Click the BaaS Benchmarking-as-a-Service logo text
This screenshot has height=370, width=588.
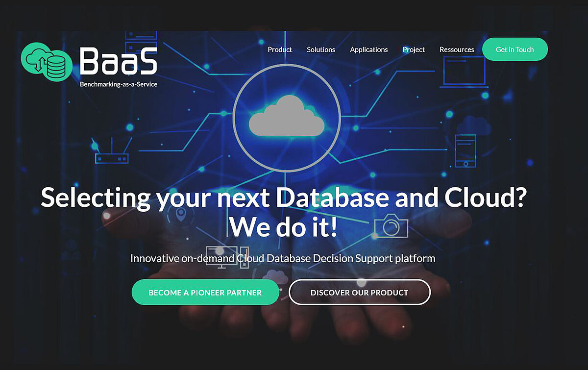tap(119, 67)
